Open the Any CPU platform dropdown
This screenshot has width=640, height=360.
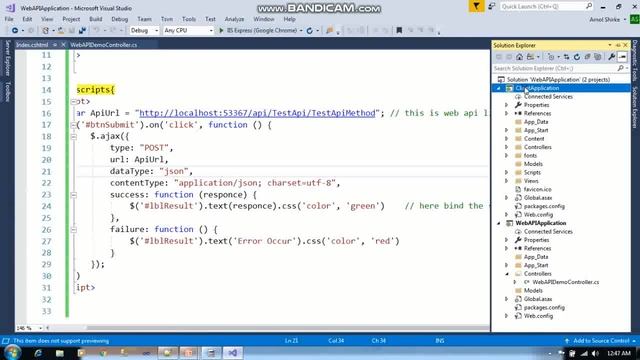[x=211, y=31]
